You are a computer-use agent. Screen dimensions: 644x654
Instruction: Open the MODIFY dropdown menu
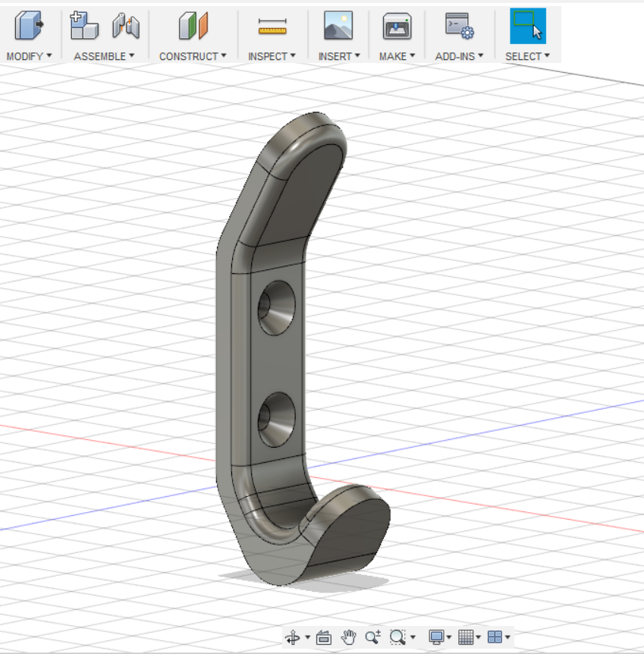[x=29, y=56]
